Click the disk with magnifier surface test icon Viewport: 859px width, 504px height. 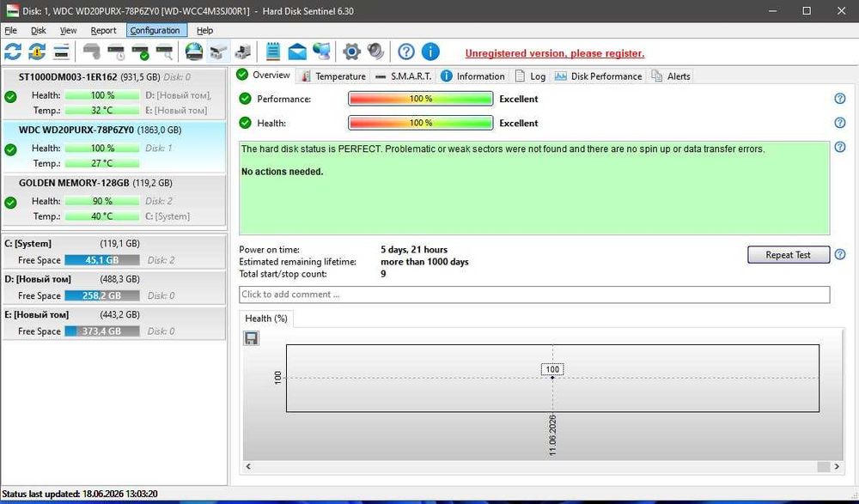(164, 52)
